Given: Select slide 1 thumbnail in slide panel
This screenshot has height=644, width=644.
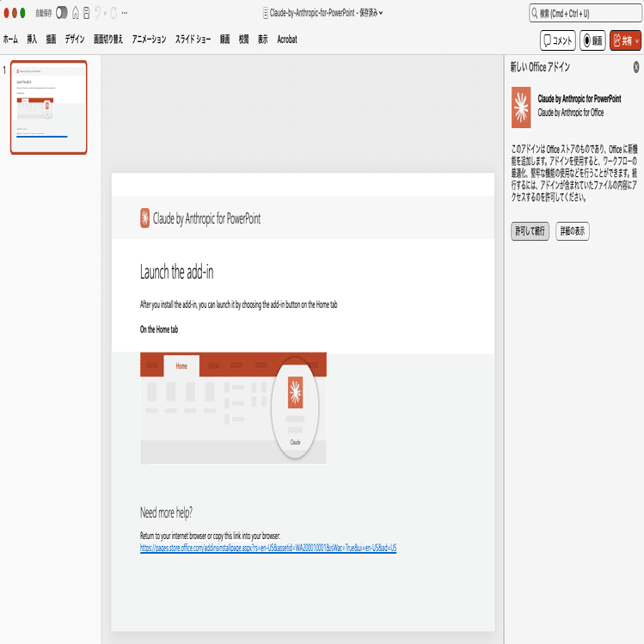Looking at the screenshot, I should coord(49,107).
